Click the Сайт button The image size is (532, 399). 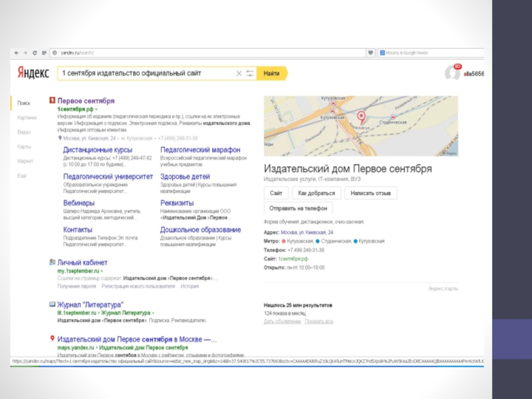click(x=276, y=193)
